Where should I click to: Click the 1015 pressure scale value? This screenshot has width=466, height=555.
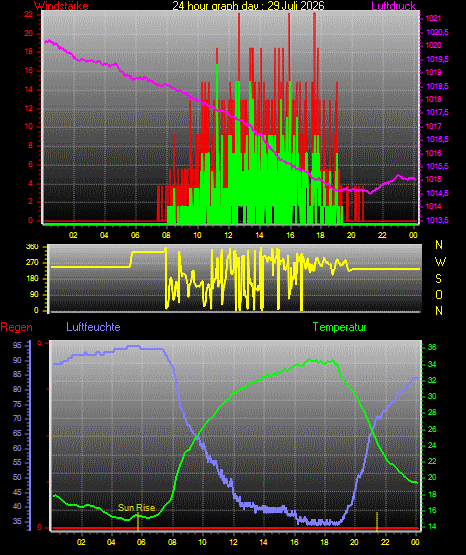coord(433,179)
